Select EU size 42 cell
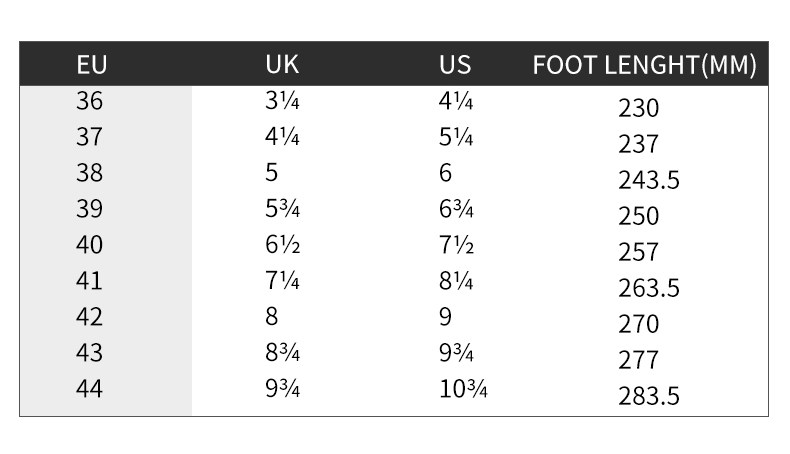 tap(90, 317)
